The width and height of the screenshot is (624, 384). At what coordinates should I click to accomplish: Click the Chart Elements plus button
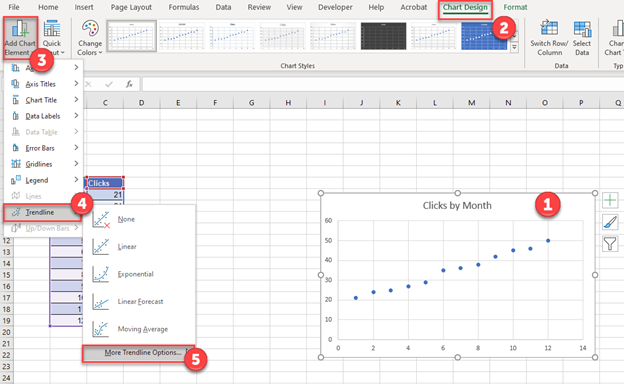point(610,200)
